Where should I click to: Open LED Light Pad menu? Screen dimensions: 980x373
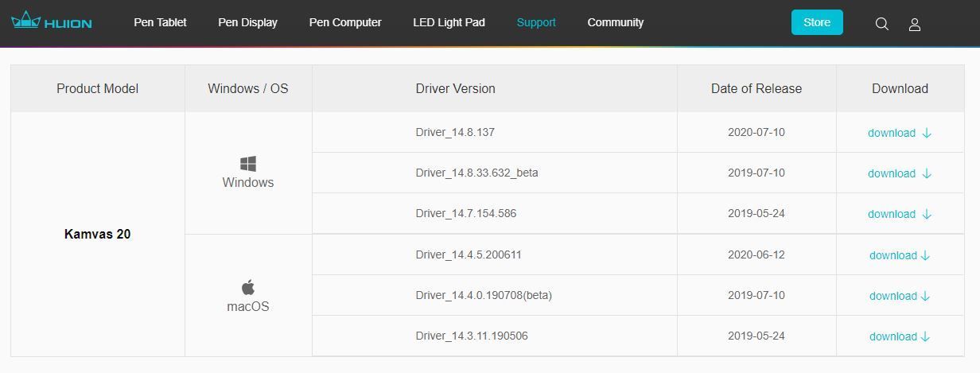coord(449,22)
